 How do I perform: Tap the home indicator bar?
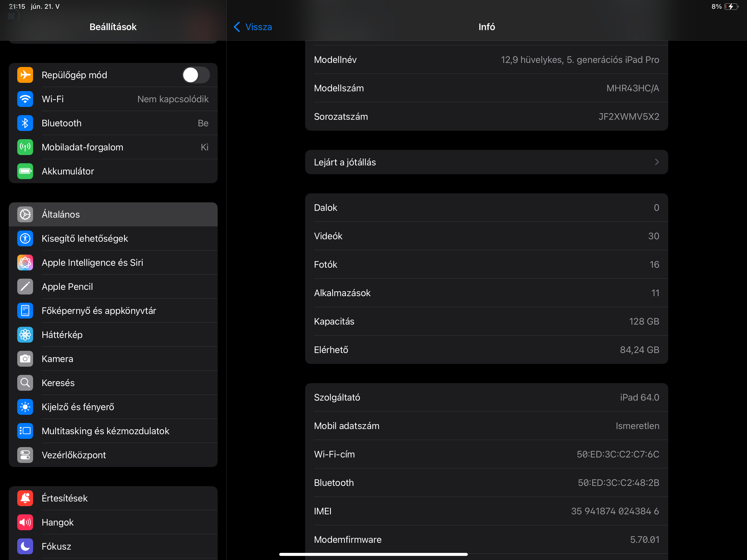(373, 554)
